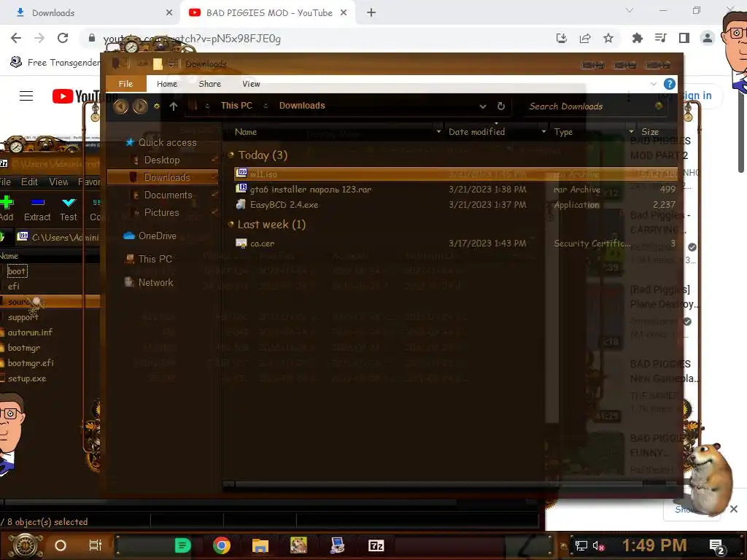Click This PC in address breadcrumb

[x=236, y=106]
